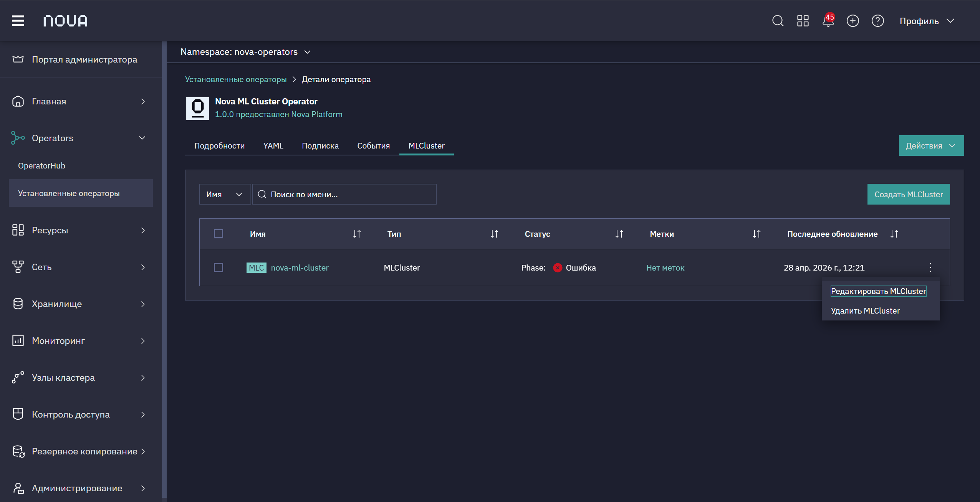Check the nova-ml-cluster row checkbox
Screen dimensions: 980x502
pos(219,268)
